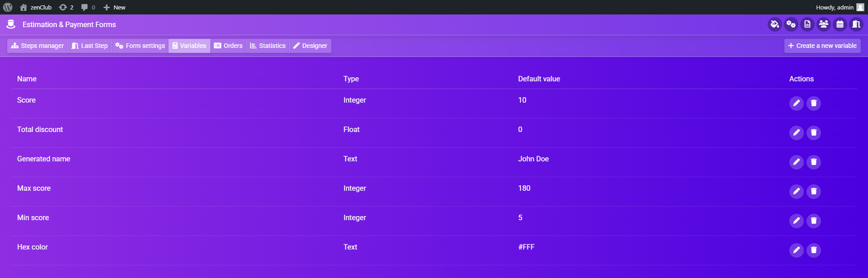This screenshot has height=278, width=868.
Task: Delete the Total discount variable
Action: (814, 133)
